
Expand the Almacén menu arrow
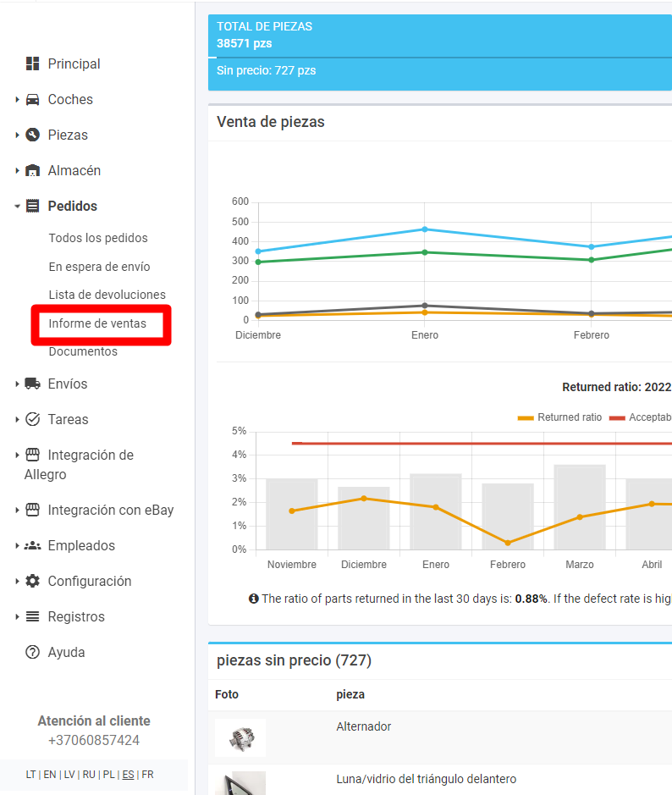pyautogui.click(x=17, y=170)
